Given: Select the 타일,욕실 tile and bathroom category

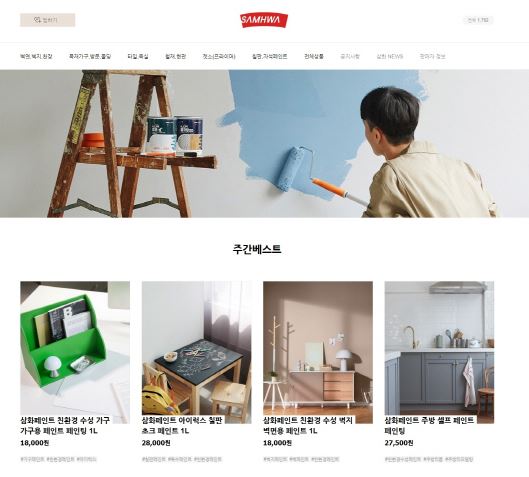Looking at the screenshot, I should 138,56.
